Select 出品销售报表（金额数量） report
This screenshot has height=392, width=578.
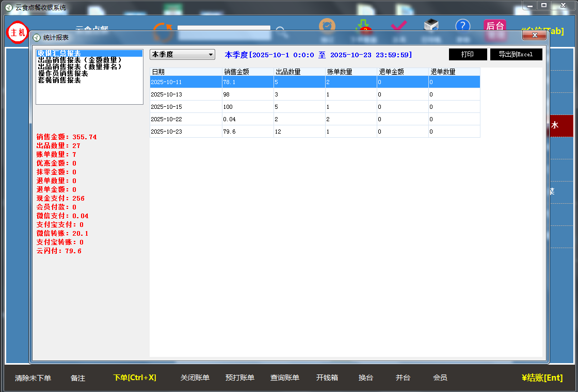tap(80, 60)
